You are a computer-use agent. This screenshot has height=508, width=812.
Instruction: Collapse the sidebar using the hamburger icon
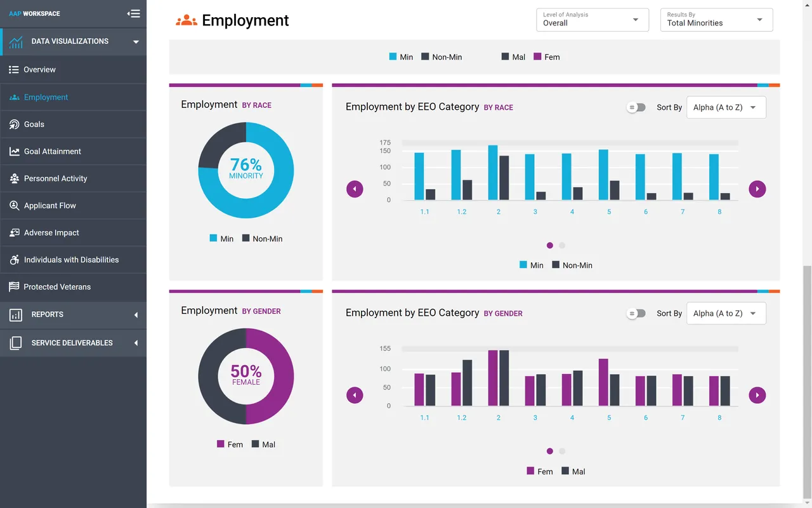point(133,13)
